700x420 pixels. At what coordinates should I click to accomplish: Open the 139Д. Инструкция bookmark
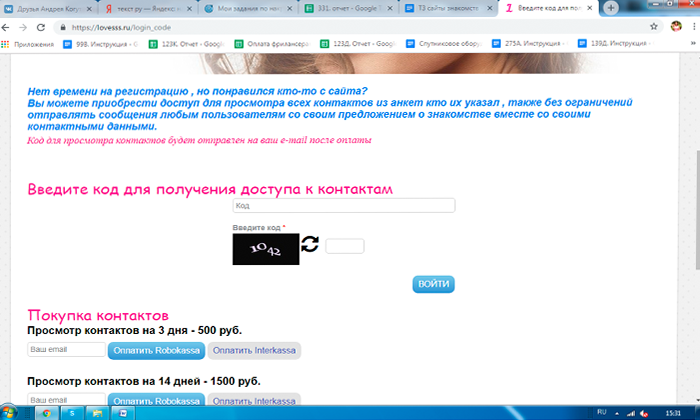[616, 44]
